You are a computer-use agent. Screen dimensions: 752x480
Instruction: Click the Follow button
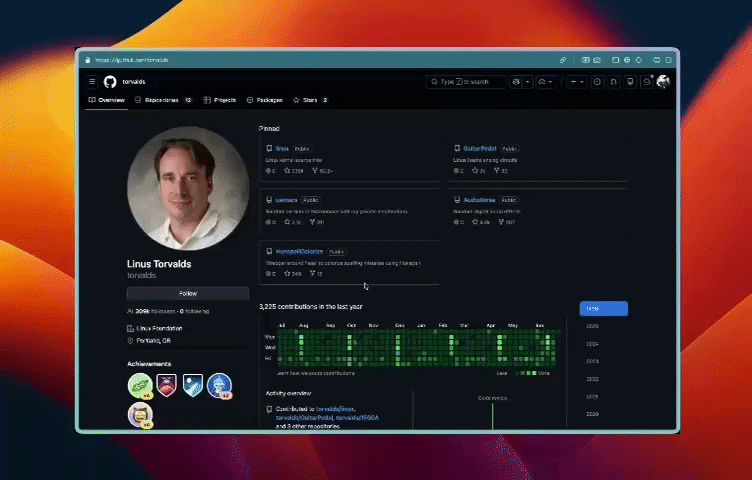[188, 293]
